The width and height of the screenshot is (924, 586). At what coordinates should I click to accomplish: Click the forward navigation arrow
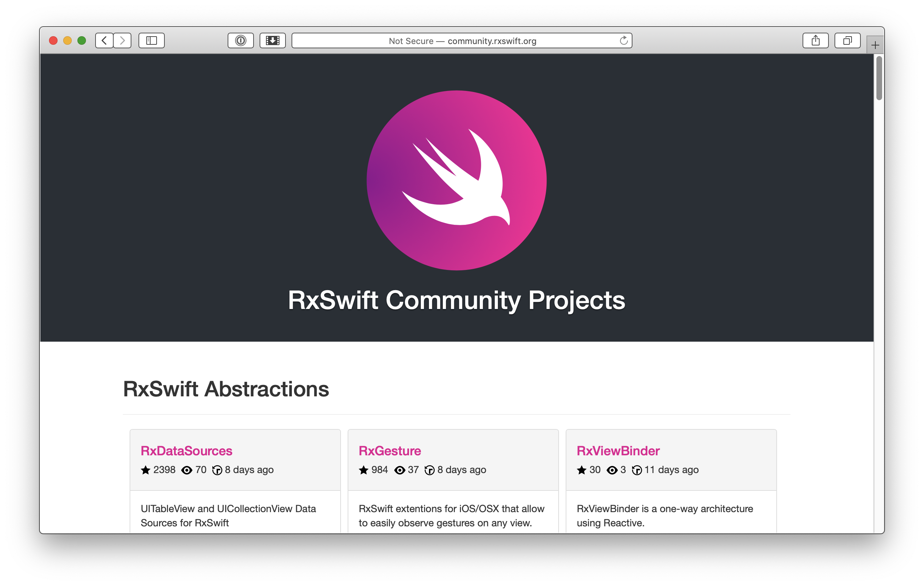123,40
